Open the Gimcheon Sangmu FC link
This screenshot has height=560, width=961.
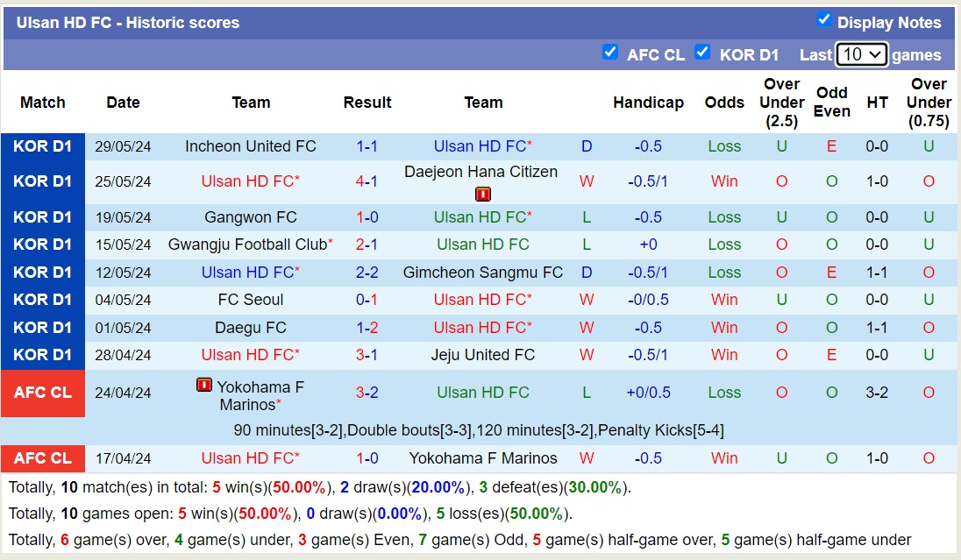(483, 273)
